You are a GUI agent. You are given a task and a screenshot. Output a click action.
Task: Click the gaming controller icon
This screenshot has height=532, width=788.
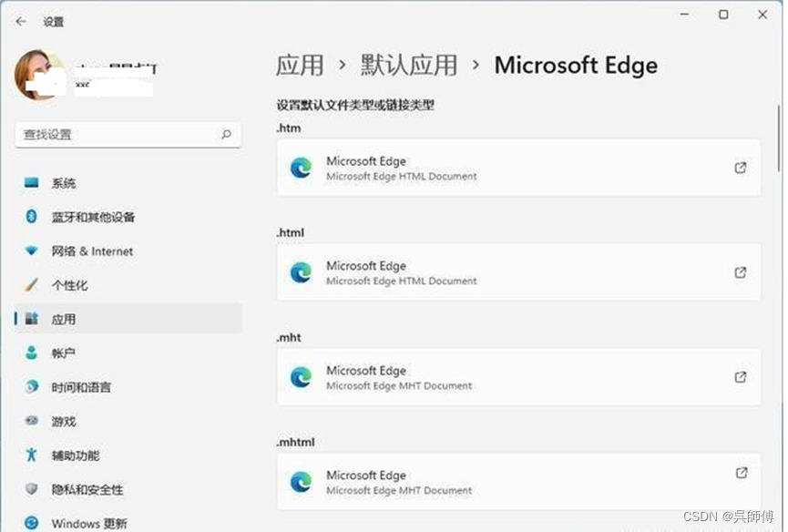32,421
